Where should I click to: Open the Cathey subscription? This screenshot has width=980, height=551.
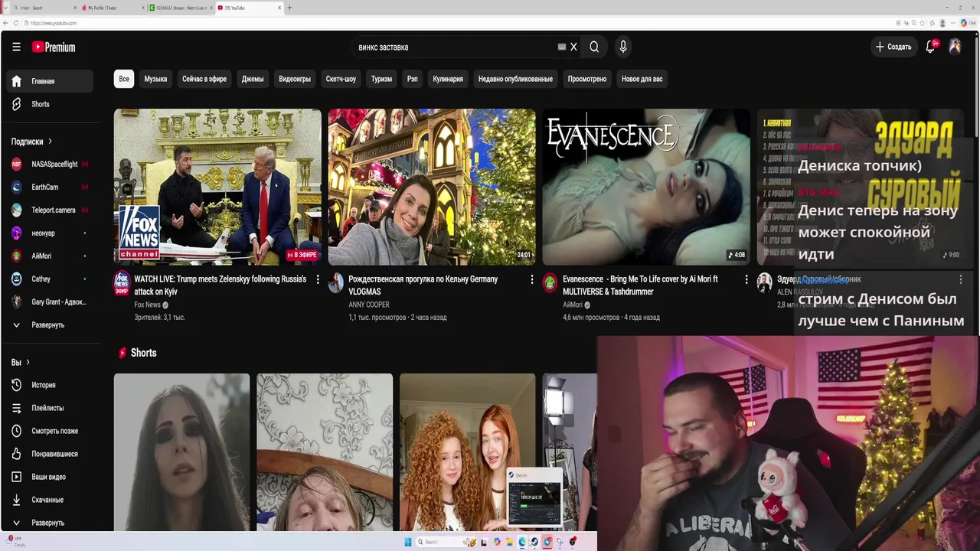click(x=50, y=279)
